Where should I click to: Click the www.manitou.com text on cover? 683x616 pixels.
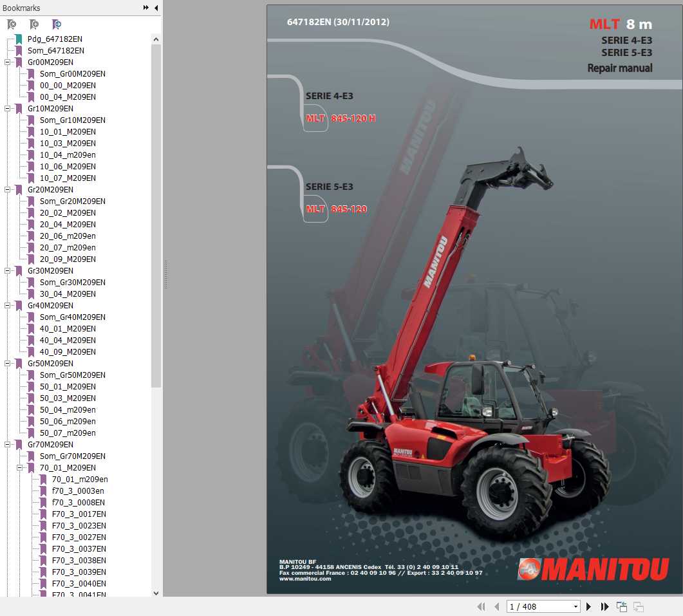pyautogui.click(x=305, y=579)
